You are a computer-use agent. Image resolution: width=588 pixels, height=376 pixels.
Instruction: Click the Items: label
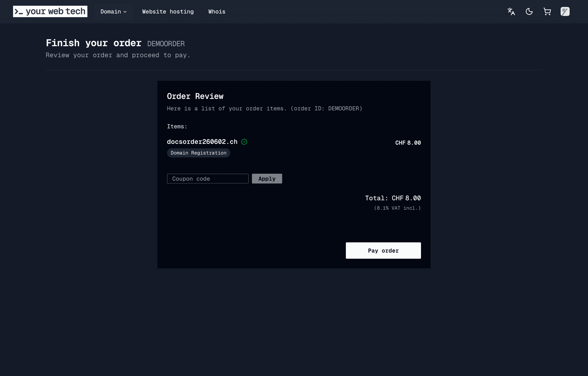coord(177,127)
